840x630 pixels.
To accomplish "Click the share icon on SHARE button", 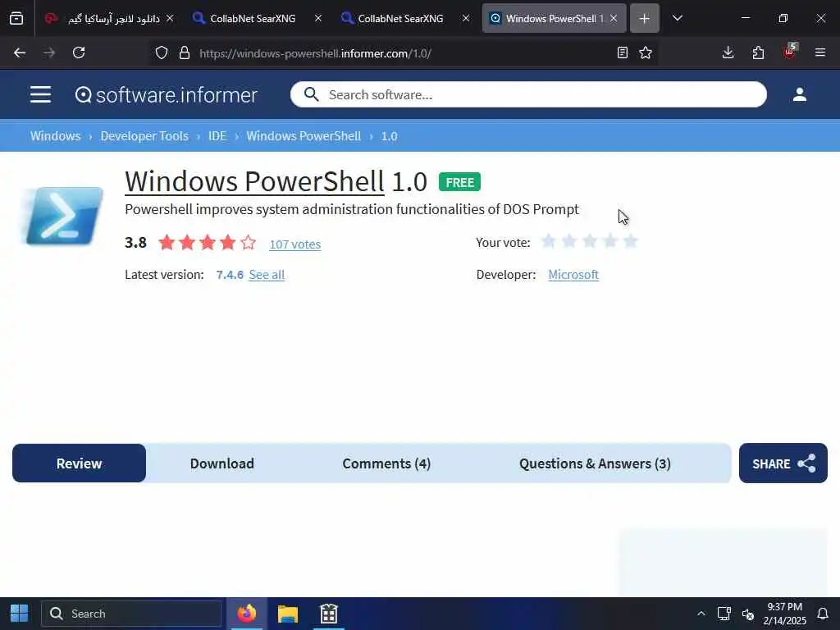I will click(806, 463).
